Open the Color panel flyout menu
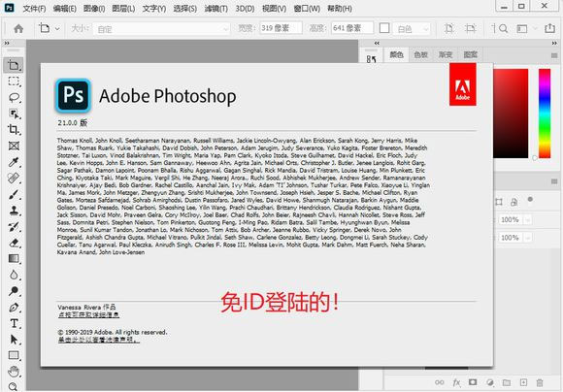Viewport: 563px width, 392px height. click(554, 55)
